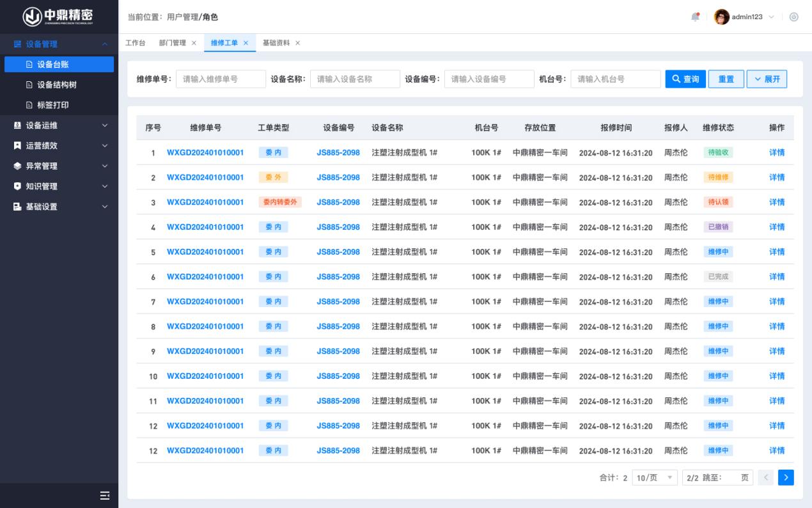Expand the 设备运维 sidebar menu
This screenshot has height=508, width=812.
(x=59, y=125)
